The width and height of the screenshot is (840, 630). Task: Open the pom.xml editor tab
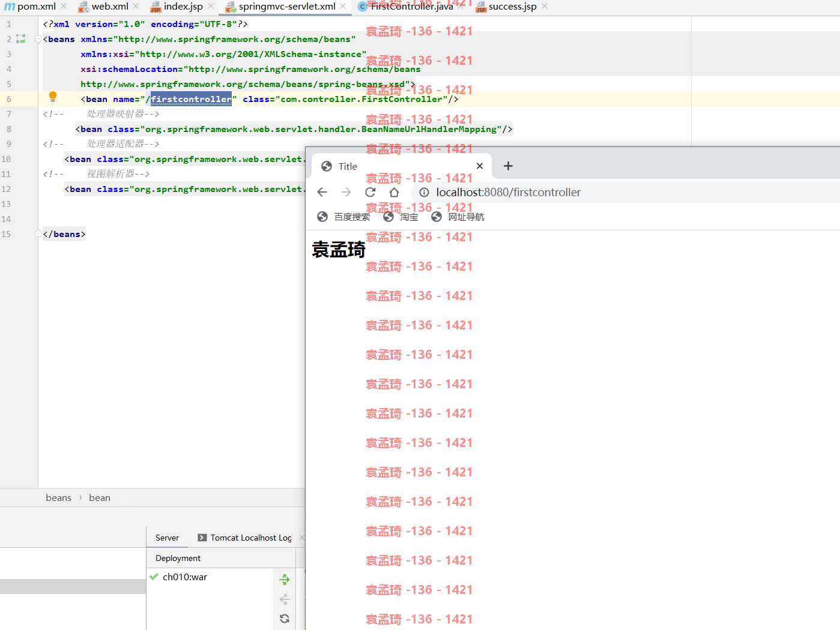click(31, 7)
